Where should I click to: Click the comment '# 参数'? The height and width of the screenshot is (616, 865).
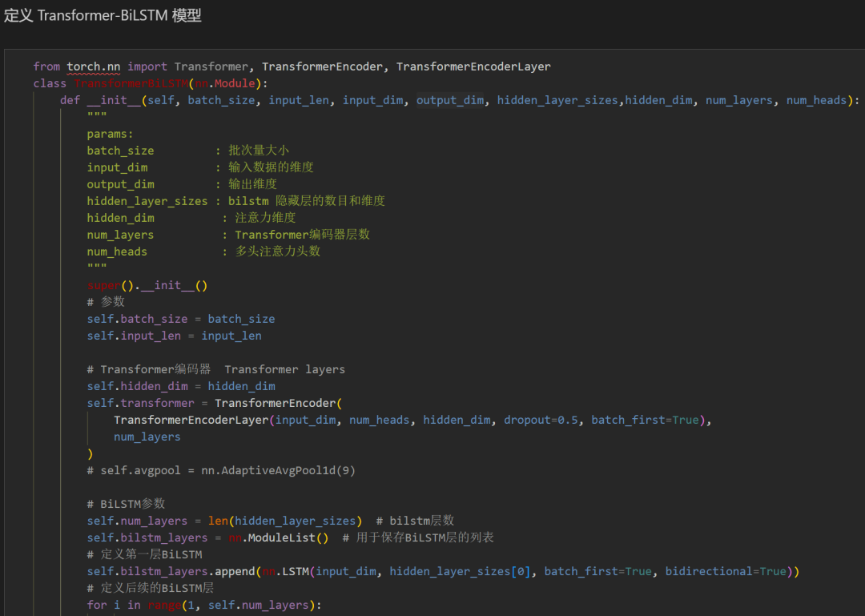(x=106, y=302)
